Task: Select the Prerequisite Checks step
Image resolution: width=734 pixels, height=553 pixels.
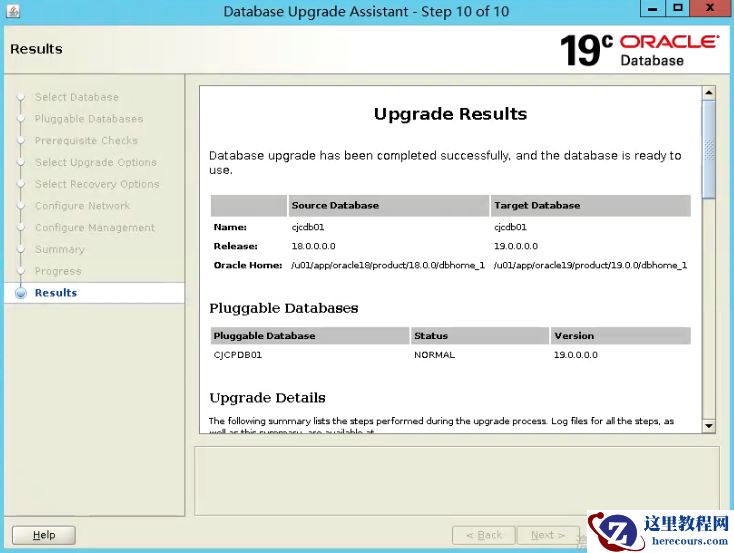Action: [86, 140]
